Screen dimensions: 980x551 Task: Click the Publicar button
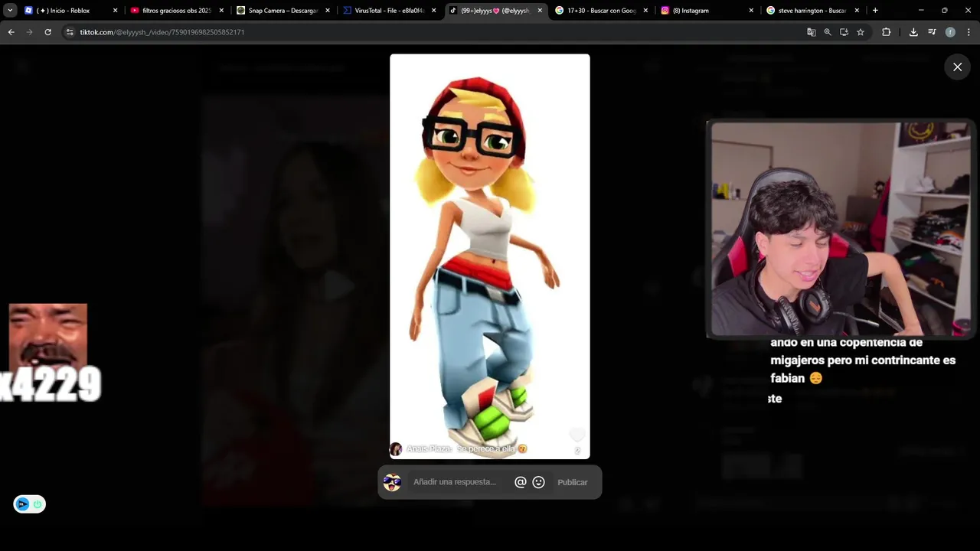coord(573,482)
